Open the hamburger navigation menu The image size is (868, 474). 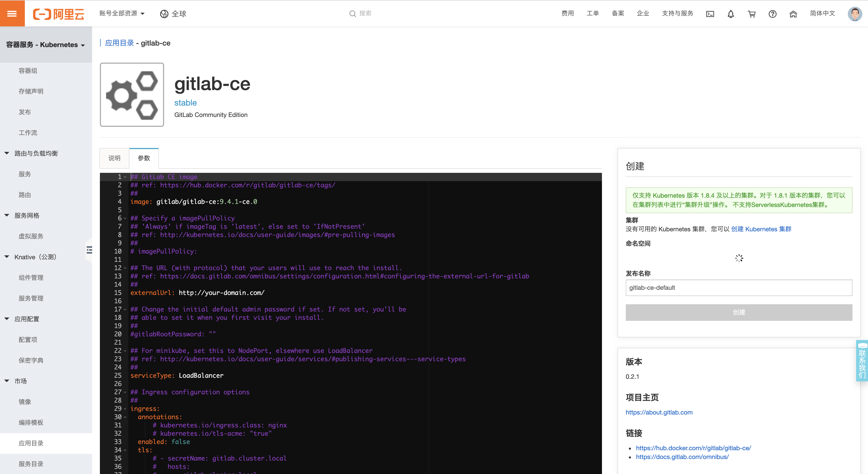coord(12,13)
